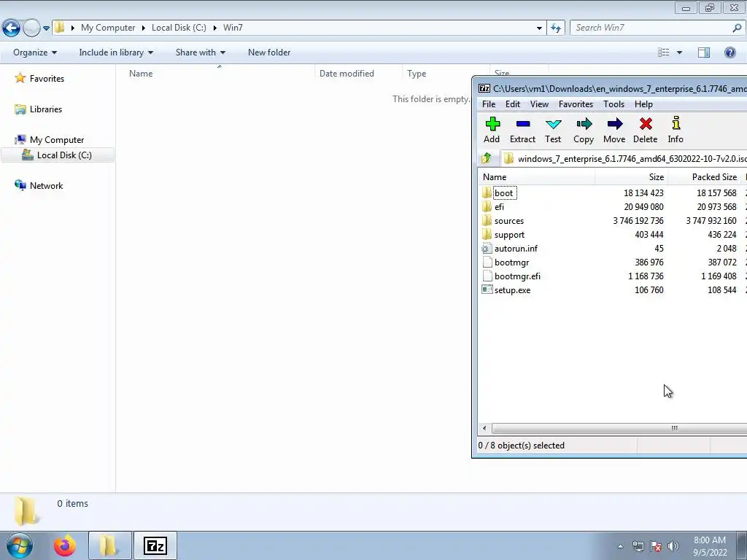The image size is (747, 560).
Task: Show hidden tray icons arrow
Action: click(x=620, y=546)
